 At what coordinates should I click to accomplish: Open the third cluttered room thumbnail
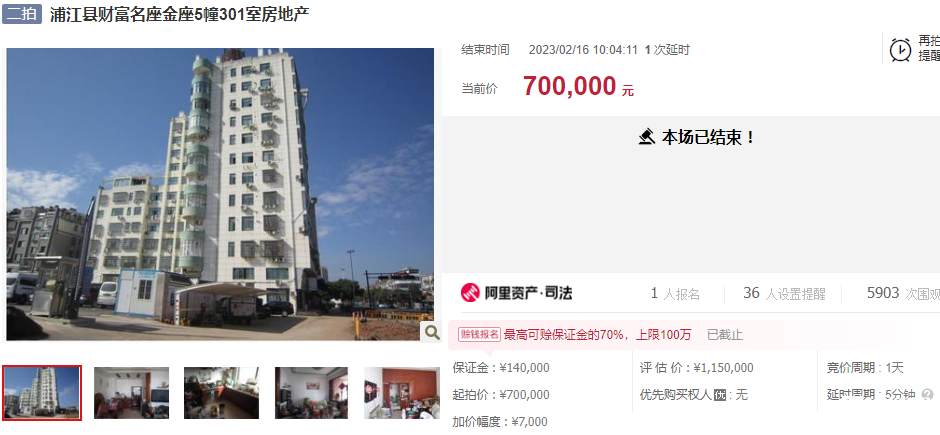coord(221,393)
